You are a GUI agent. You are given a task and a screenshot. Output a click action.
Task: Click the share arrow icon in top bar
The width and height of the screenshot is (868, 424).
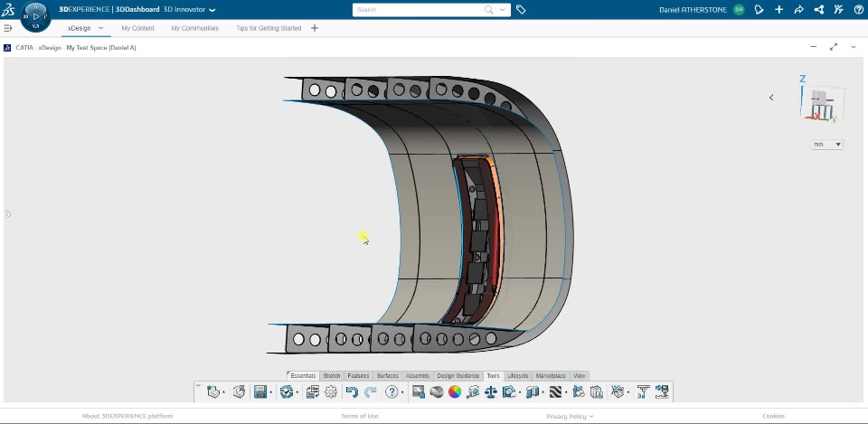[798, 9]
